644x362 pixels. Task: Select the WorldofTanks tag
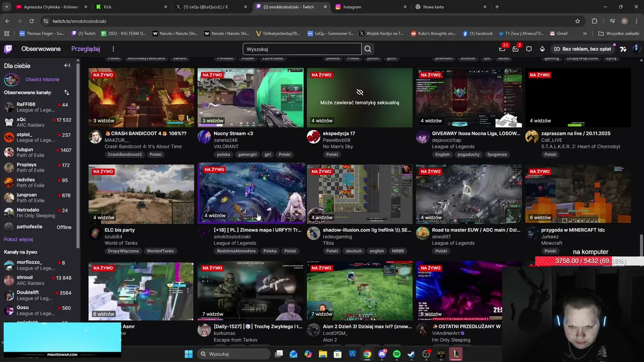point(160,251)
